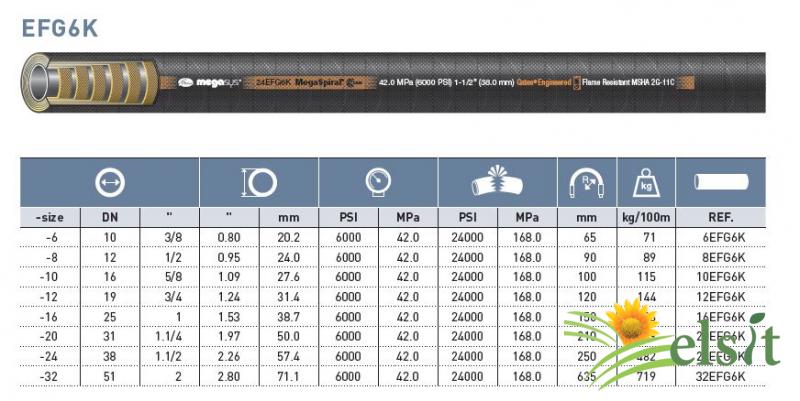
Task: Click reference '10EFG6K'
Action: click(x=721, y=277)
